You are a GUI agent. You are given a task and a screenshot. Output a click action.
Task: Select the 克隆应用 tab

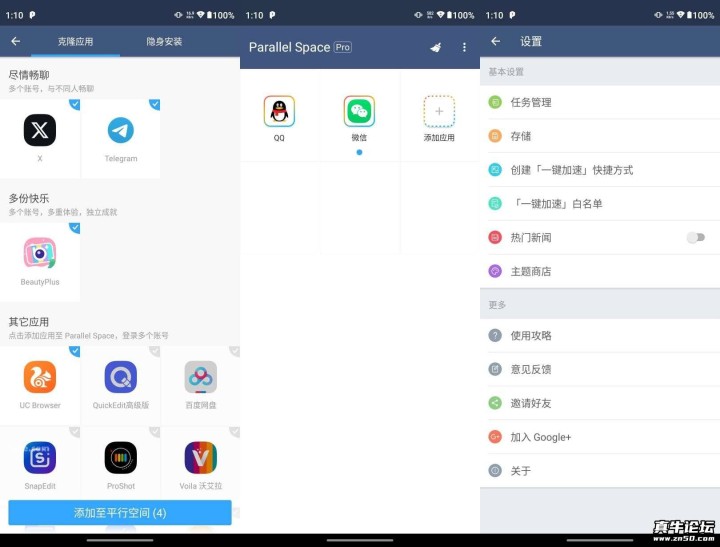click(75, 42)
